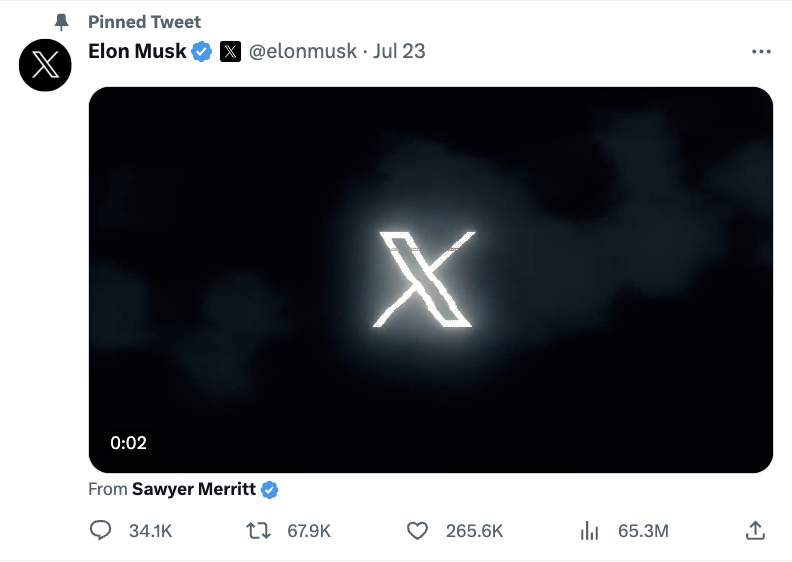Click the @elonmusk handle
The image size is (792, 562).
[302, 51]
